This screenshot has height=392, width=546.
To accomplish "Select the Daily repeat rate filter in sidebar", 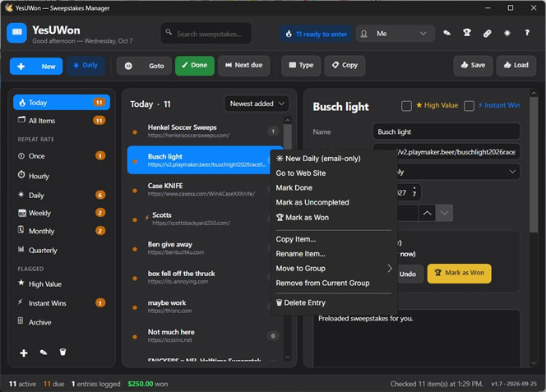I will pos(62,195).
